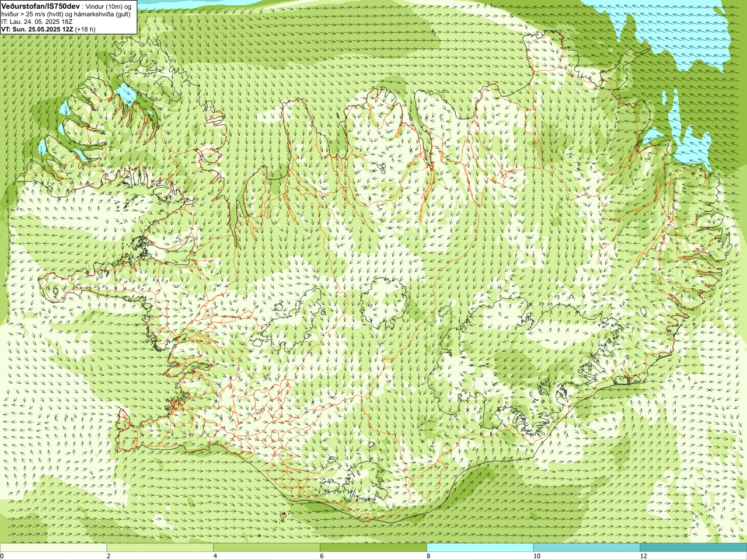Select the teal above-12 m/s legend color

(693, 548)
